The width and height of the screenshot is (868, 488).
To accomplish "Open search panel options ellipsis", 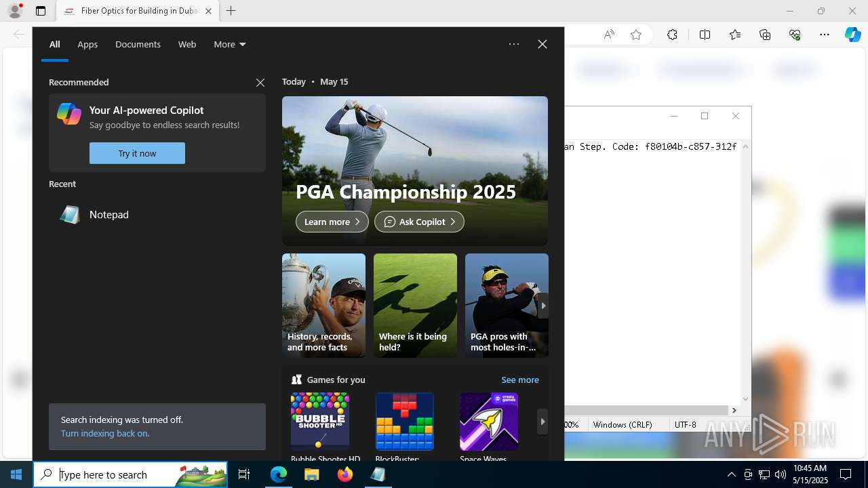I will coord(514,44).
